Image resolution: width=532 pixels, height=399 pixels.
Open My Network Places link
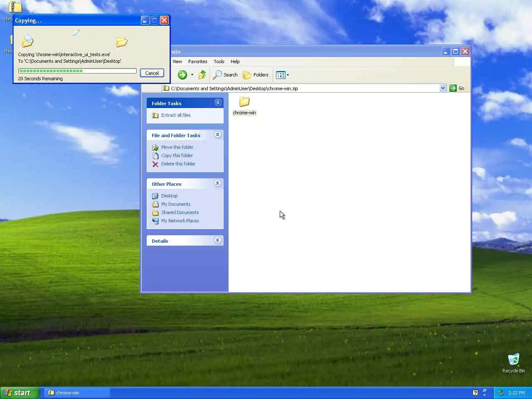point(180,221)
